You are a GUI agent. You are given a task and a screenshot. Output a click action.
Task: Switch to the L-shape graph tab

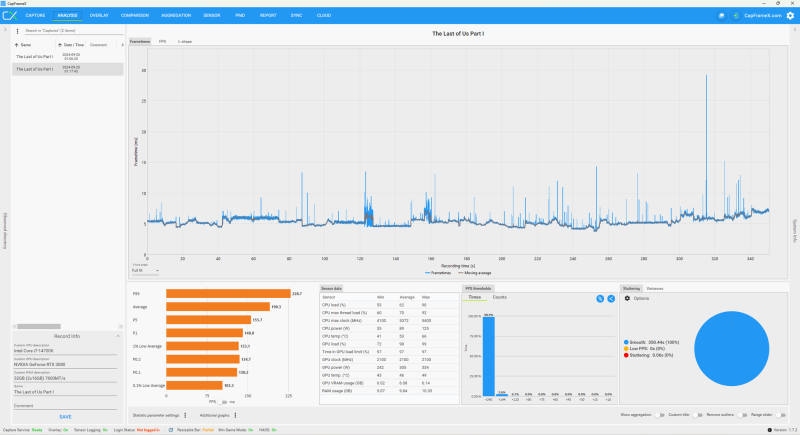coord(185,41)
